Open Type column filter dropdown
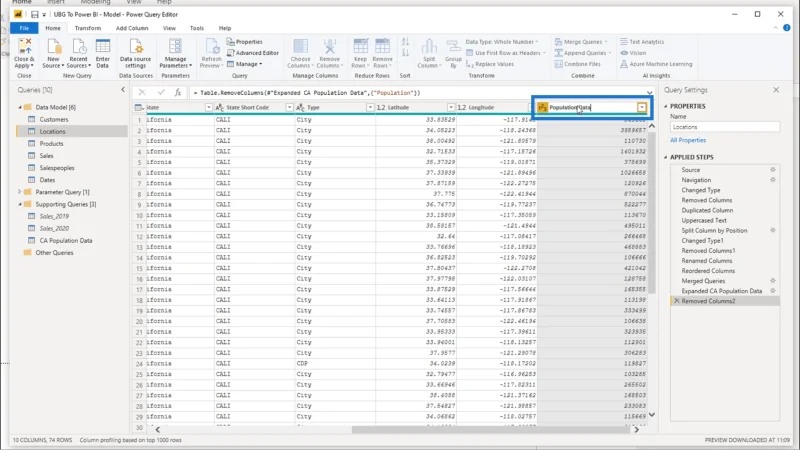This screenshot has height=450, width=800. [370, 107]
